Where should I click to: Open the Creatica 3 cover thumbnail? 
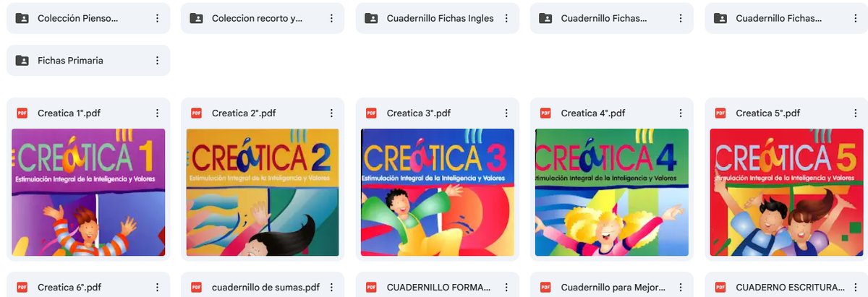[438, 192]
